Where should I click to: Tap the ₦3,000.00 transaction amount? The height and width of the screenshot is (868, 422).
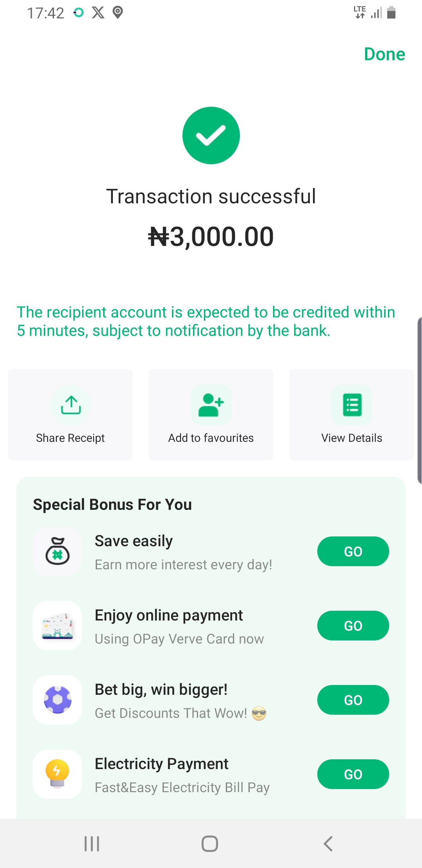[211, 237]
